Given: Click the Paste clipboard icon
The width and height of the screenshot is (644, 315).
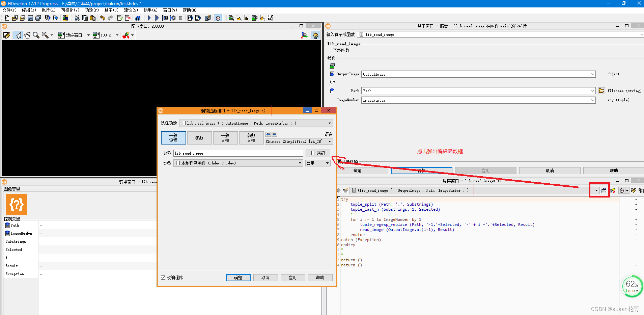Looking at the screenshot, I should tap(93, 18).
